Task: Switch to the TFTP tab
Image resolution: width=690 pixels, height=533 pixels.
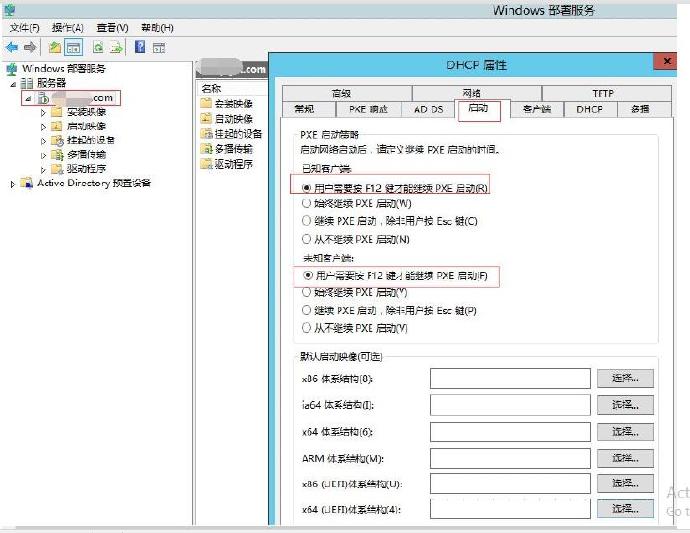Action: point(607,93)
